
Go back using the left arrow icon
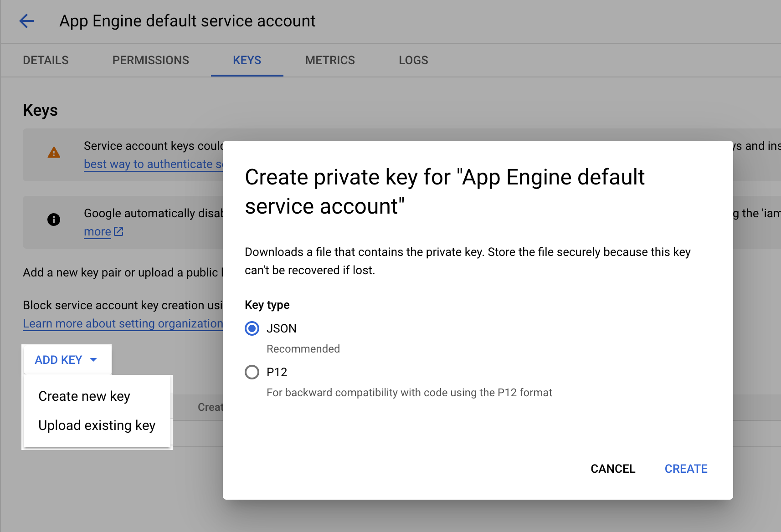pos(26,21)
